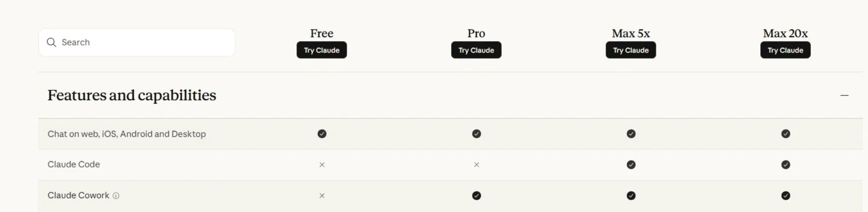Select the Claude Code feature row label
The height and width of the screenshot is (212, 868).
click(74, 164)
